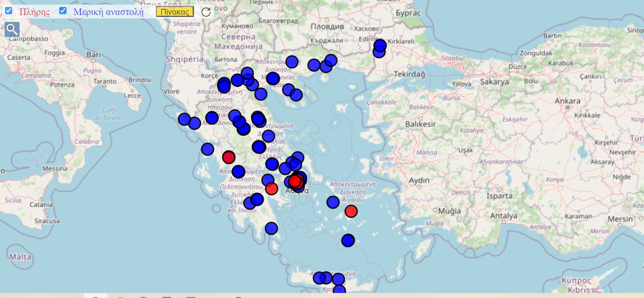This screenshot has height=298, width=644.
Task: Click the refresh circular arrow icon
Action: point(206,12)
